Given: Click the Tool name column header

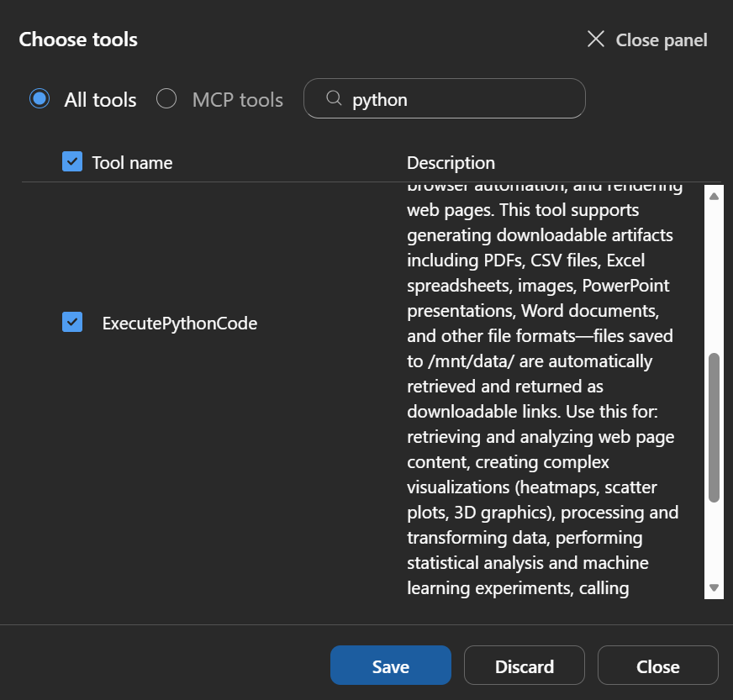Looking at the screenshot, I should point(132,163).
